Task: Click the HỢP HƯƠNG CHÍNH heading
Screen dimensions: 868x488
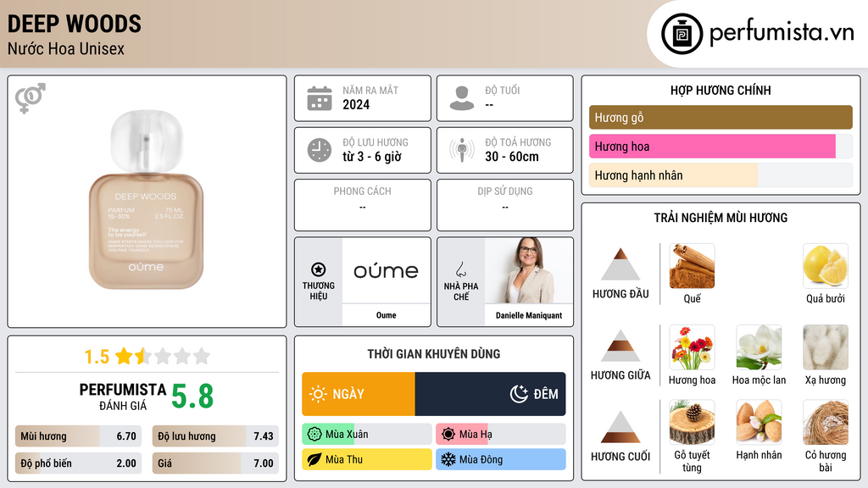Action: (721, 90)
